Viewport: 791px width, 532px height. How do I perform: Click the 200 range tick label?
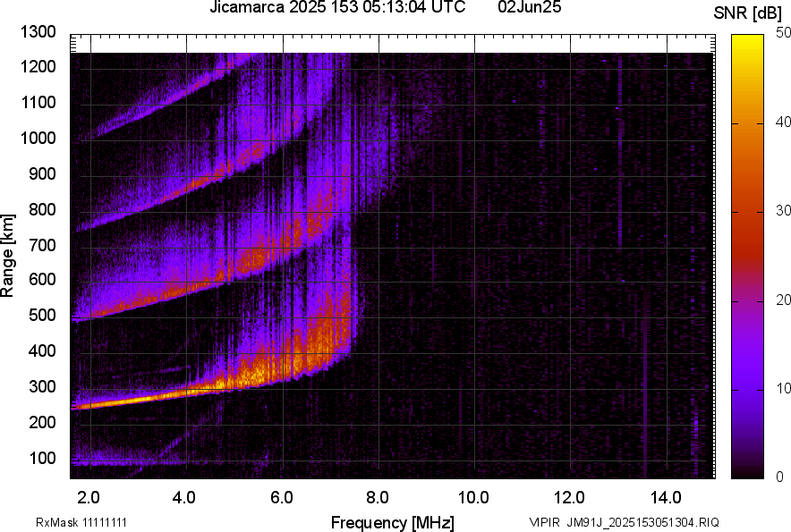tap(42, 422)
